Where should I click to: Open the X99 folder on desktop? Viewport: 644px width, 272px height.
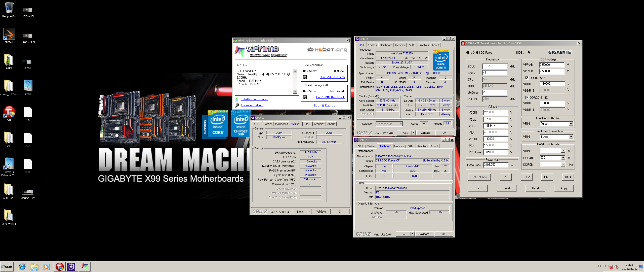click(x=9, y=140)
